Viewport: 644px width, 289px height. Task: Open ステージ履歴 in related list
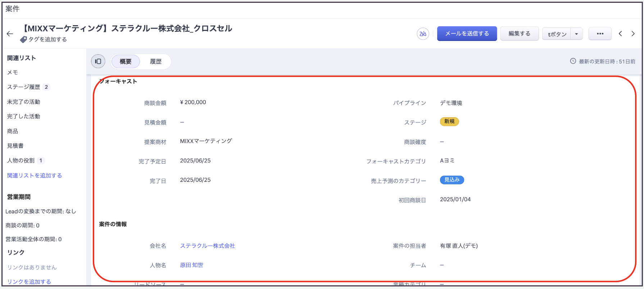(x=24, y=87)
